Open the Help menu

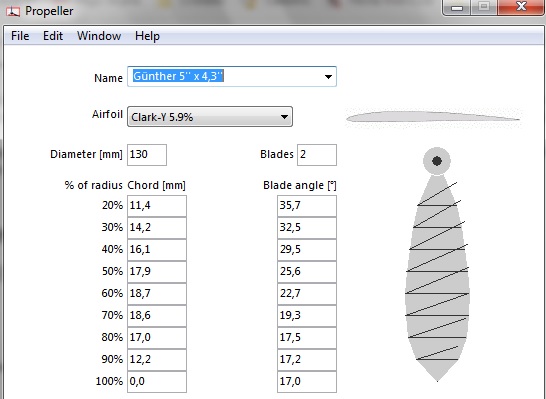(147, 36)
